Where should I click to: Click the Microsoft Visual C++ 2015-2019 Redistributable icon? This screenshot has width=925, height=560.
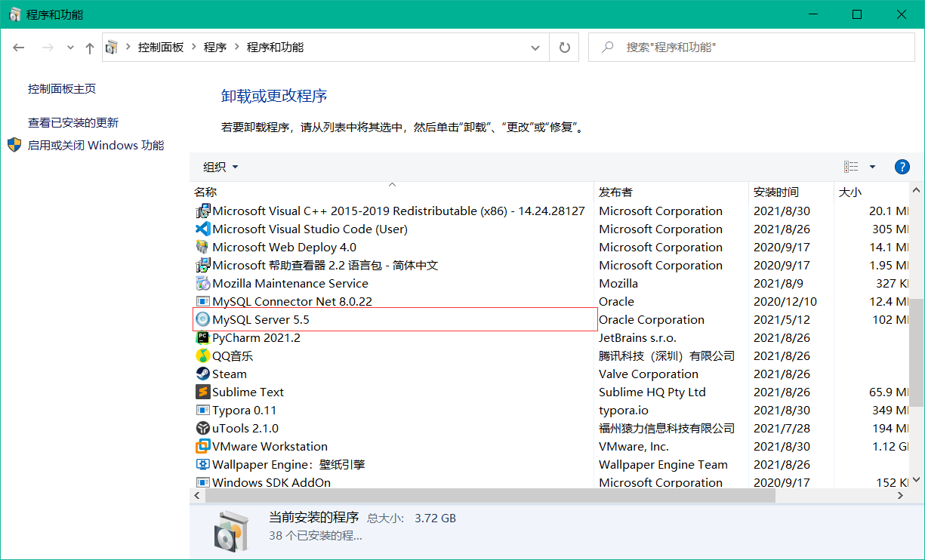point(202,211)
